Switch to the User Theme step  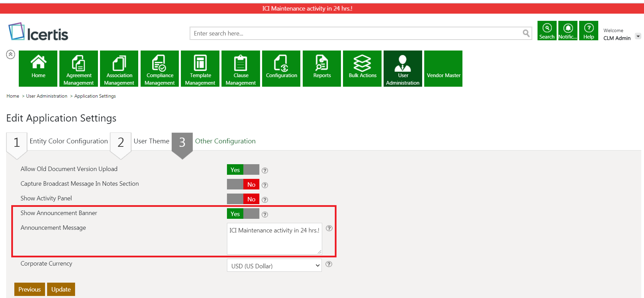tap(151, 141)
